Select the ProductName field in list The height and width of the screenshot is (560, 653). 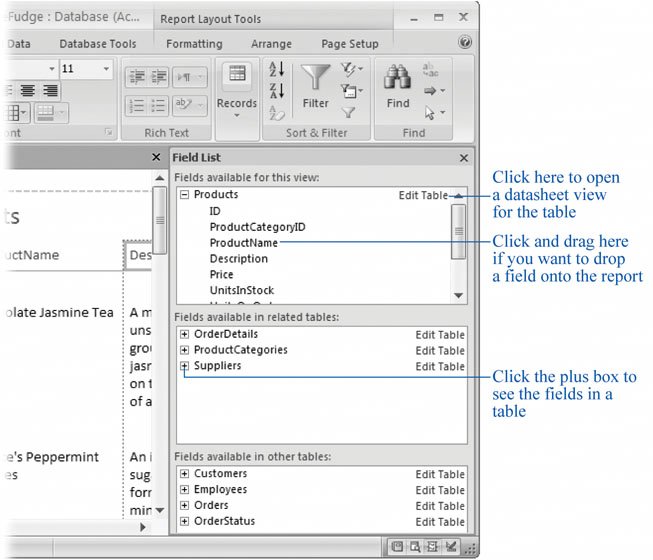pyautogui.click(x=243, y=243)
